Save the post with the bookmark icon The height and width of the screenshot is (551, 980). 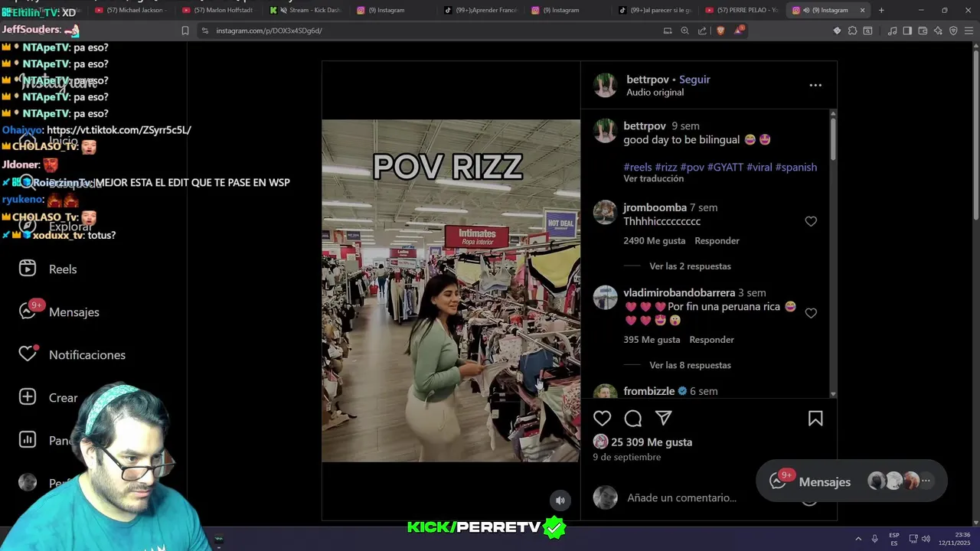(x=815, y=419)
